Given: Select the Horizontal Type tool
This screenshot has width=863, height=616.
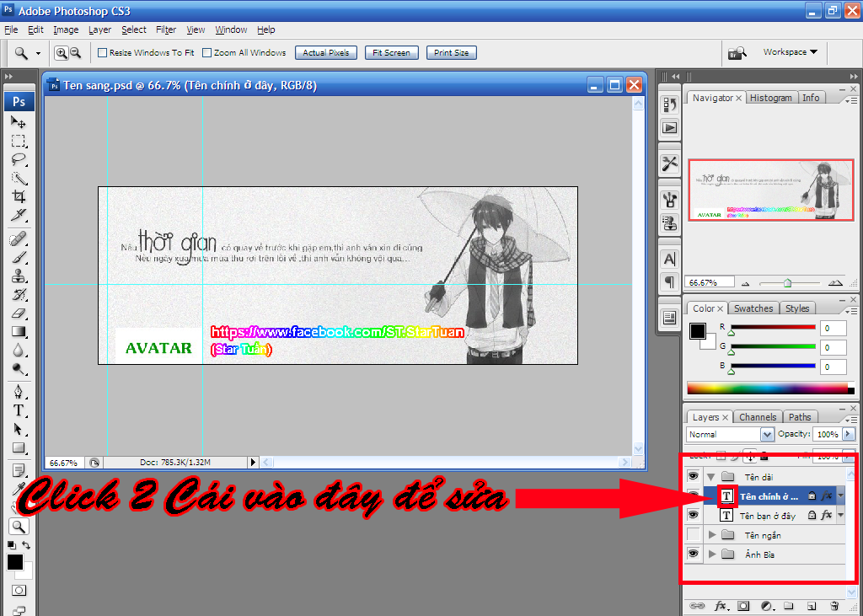Looking at the screenshot, I should 19,410.
